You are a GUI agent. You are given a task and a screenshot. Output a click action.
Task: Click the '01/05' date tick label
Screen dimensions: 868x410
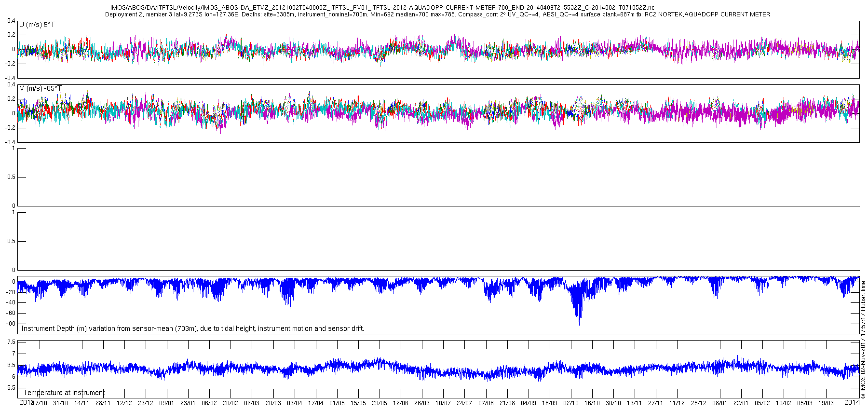[x=337, y=403]
